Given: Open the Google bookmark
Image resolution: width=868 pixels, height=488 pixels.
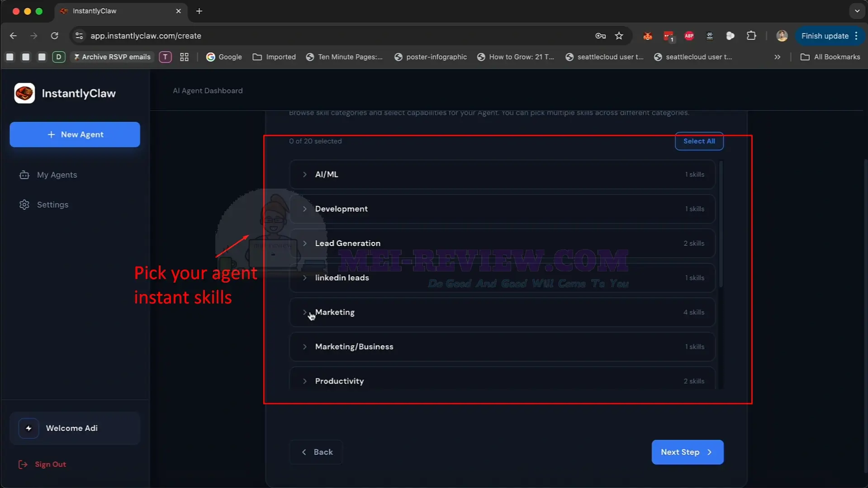Looking at the screenshot, I should 224,57.
